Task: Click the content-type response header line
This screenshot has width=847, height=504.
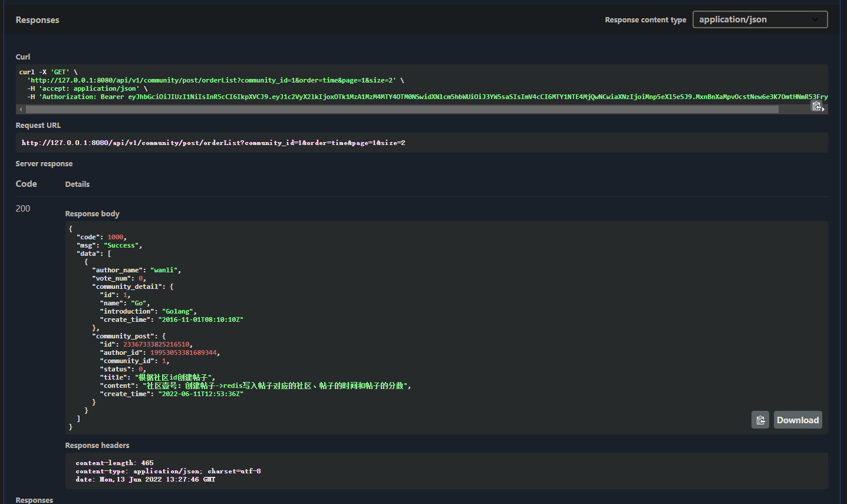Action: tap(168, 471)
